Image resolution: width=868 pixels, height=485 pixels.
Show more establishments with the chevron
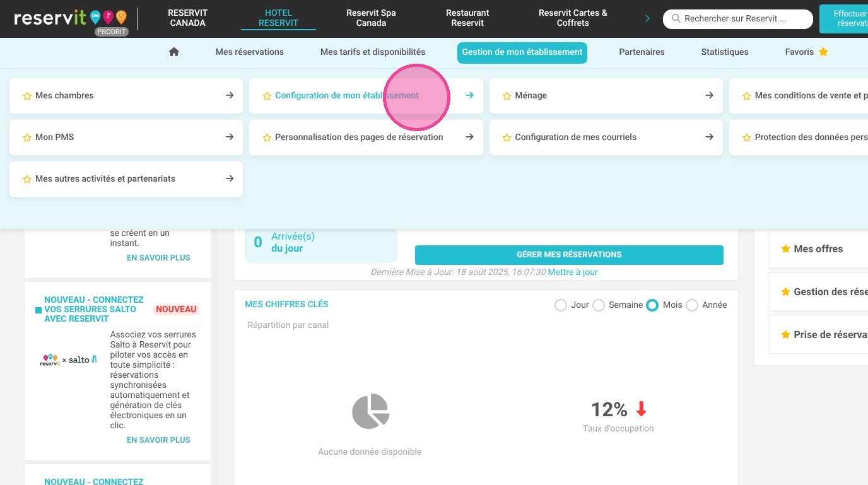click(647, 19)
